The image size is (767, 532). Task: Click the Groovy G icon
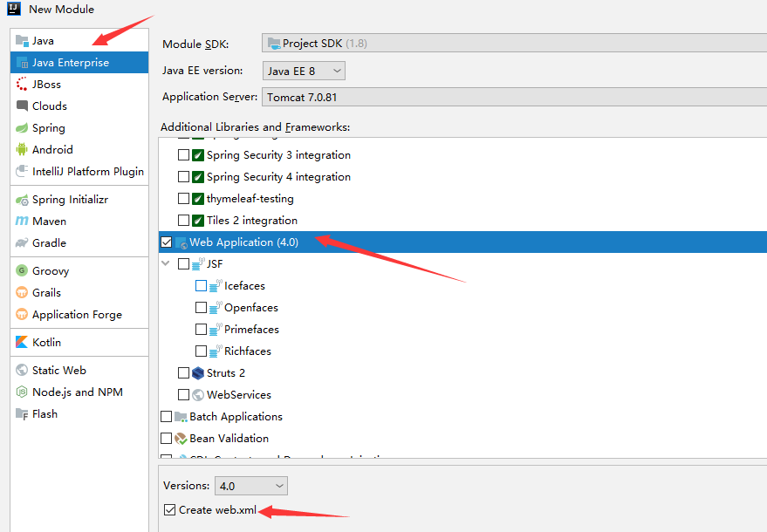(x=22, y=270)
